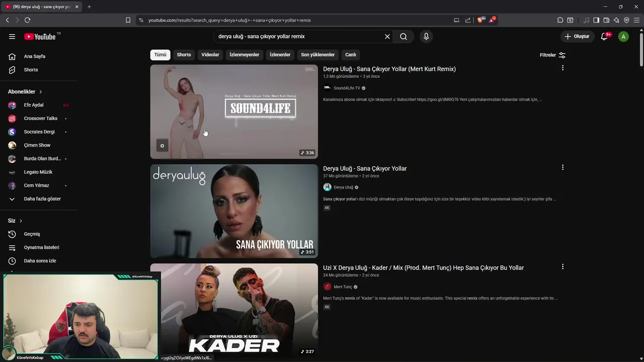Select the Videolar filter chip

click(210, 55)
